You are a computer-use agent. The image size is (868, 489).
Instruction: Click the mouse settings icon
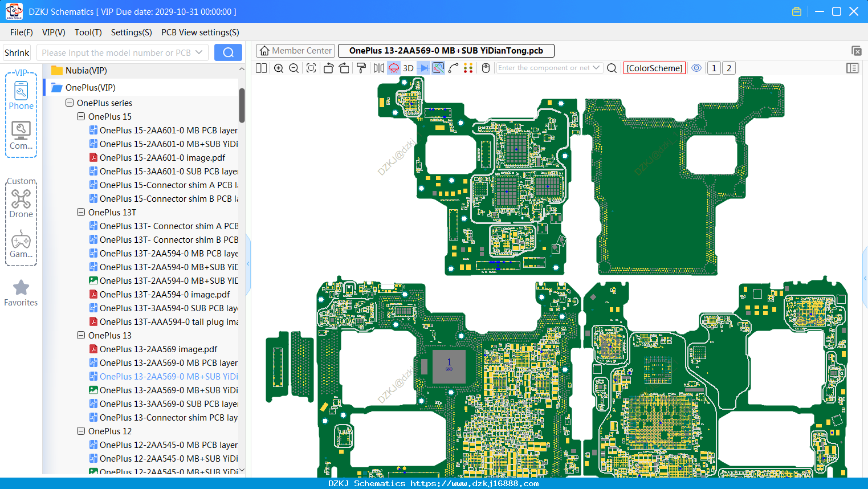click(486, 68)
